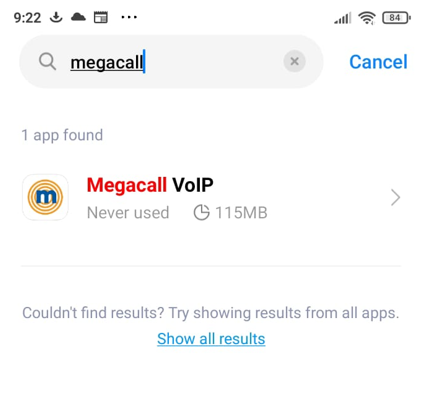This screenshot has width=427, height=407.
Task: Click Show all results link
Action: (211, 339)
